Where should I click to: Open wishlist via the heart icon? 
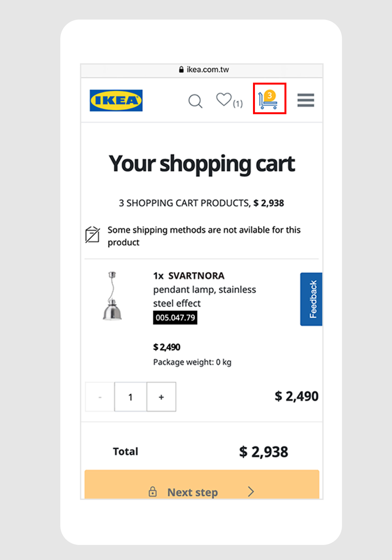tap(224, 99)
